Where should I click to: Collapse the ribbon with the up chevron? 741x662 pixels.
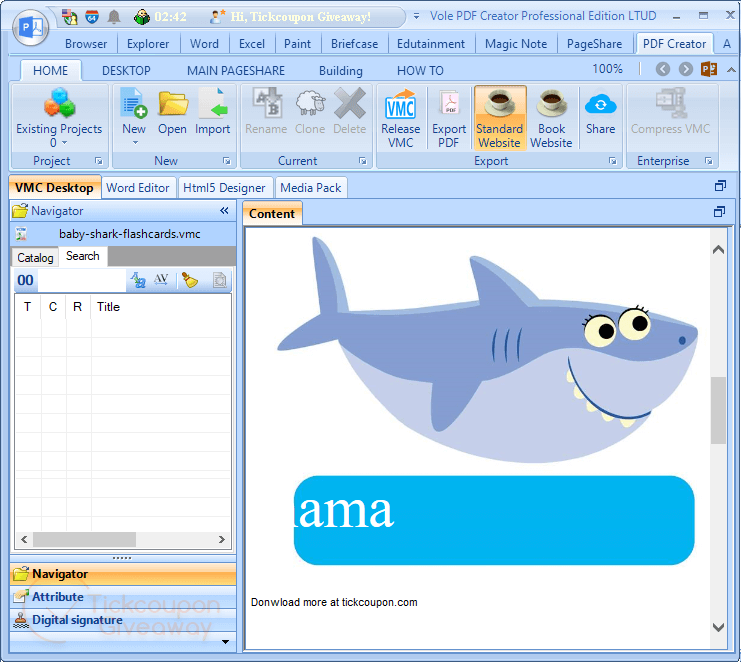(x=731, y=70)
